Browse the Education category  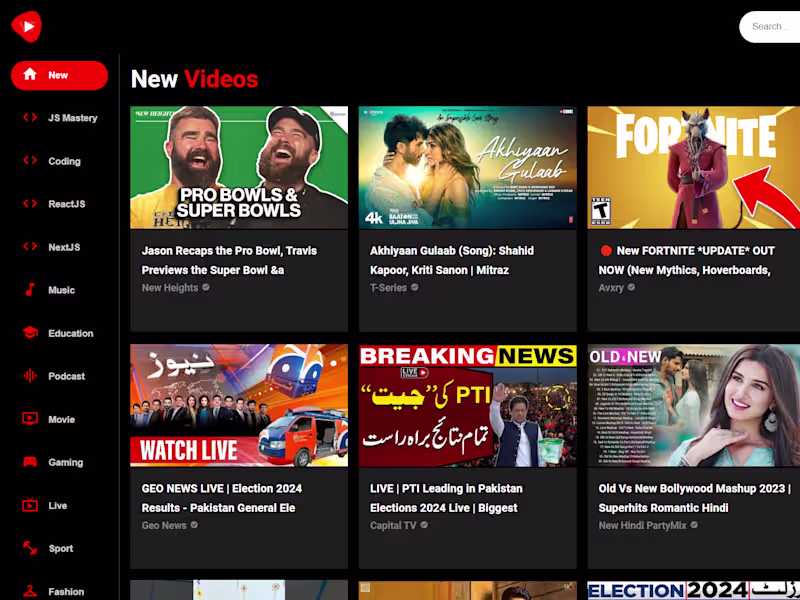tap(71, 333)
